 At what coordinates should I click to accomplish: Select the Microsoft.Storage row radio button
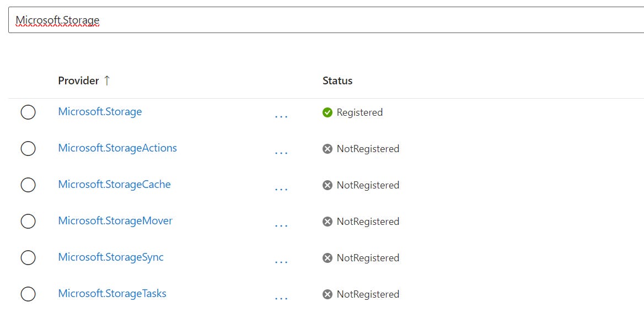[x=28, y=112]
